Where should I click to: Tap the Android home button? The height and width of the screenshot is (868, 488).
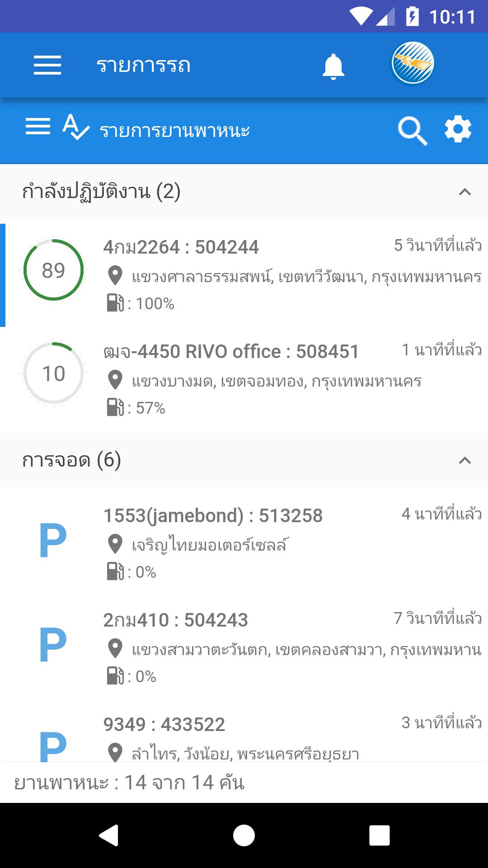(244, 835)
